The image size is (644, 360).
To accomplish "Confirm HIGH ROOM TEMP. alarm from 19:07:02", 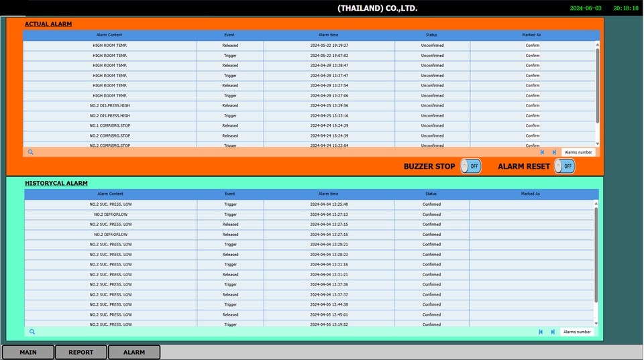I will [x=532, y=56].
